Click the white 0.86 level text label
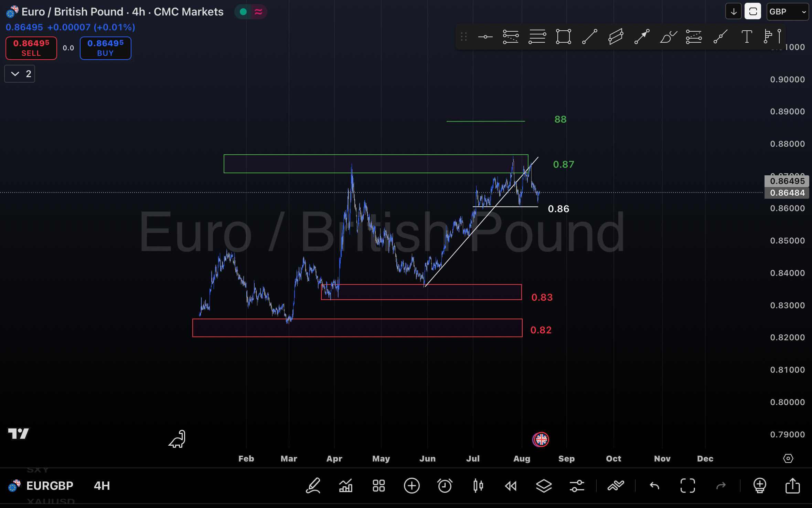This screenshot has width=812, height=508. pyautogui.click(x=558, y=209)
